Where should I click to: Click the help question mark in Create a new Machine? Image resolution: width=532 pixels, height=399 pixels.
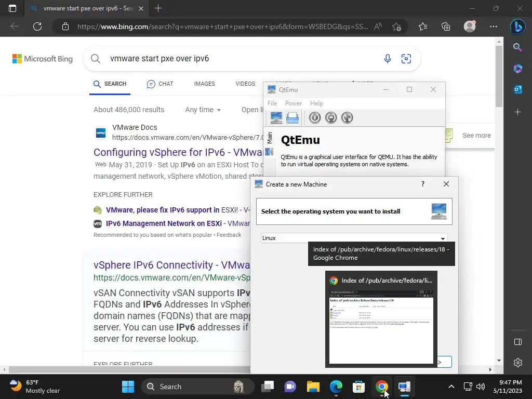(x=423, y=184)
